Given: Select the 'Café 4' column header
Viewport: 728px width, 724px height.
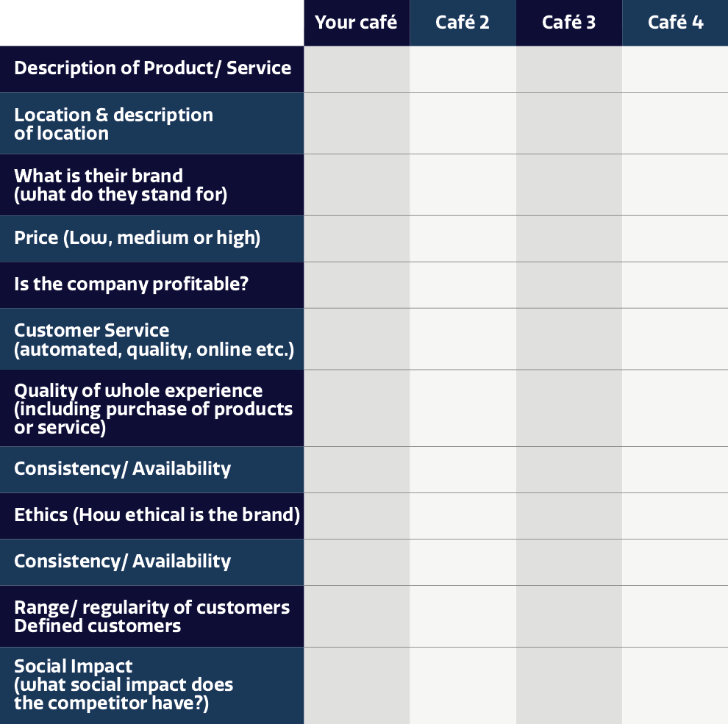Looking at the screenshot, I should pyautogui.click(x=675, y=23).
